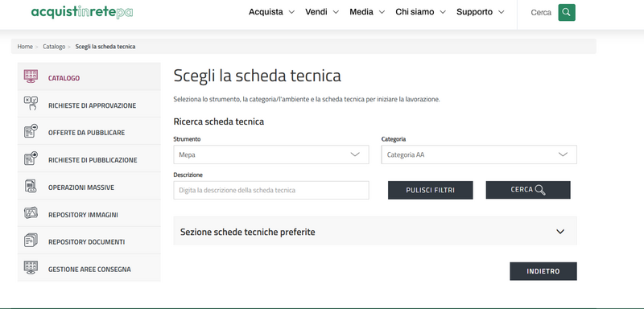Click the acquistinretepa logo
Screen dimensions: 644x309
82,12
